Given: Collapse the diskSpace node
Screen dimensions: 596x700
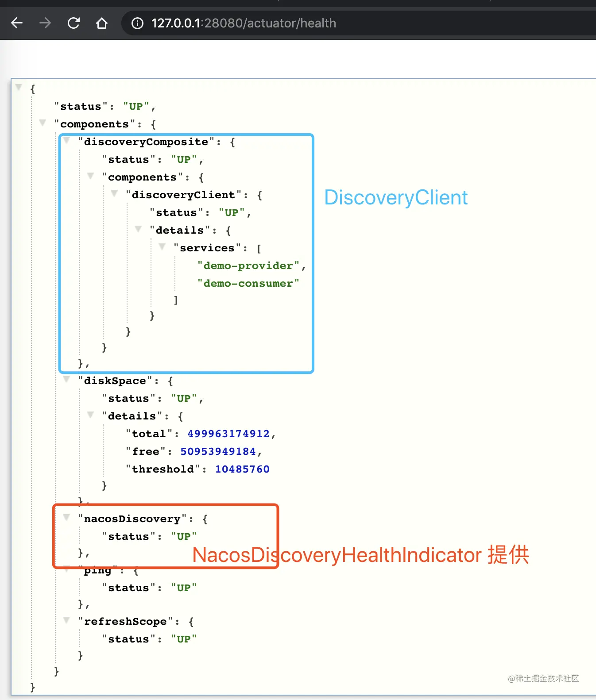Looking at the screenshot, I should tap(66, 379).
